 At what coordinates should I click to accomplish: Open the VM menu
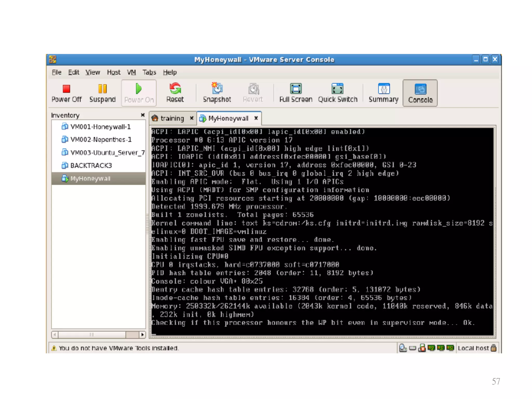(131, 72)
